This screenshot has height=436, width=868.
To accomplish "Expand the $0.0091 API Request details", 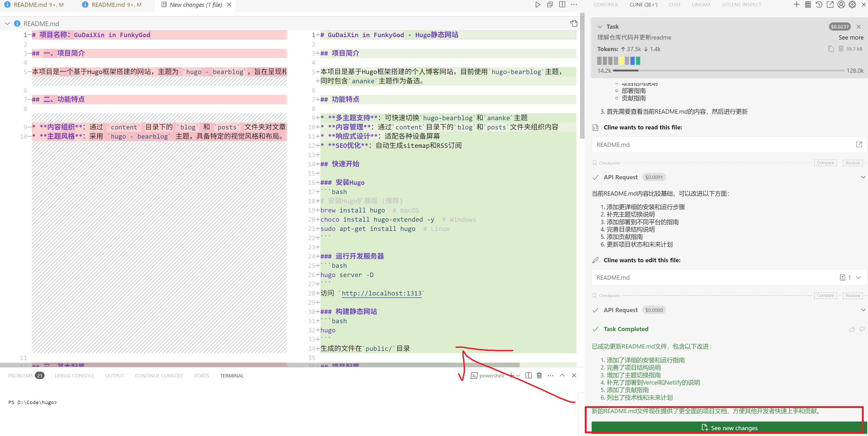I will [x=863, y=177].
